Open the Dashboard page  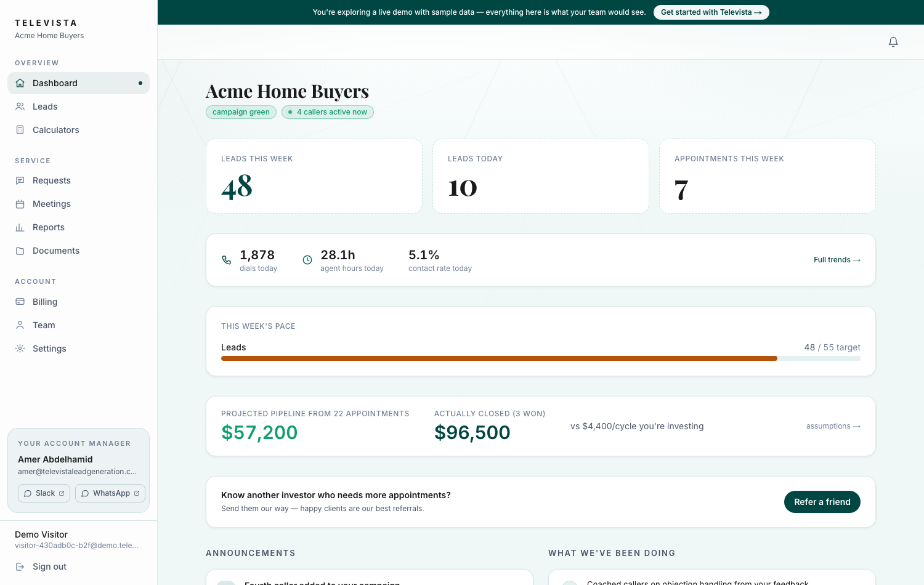coord(78,83)
